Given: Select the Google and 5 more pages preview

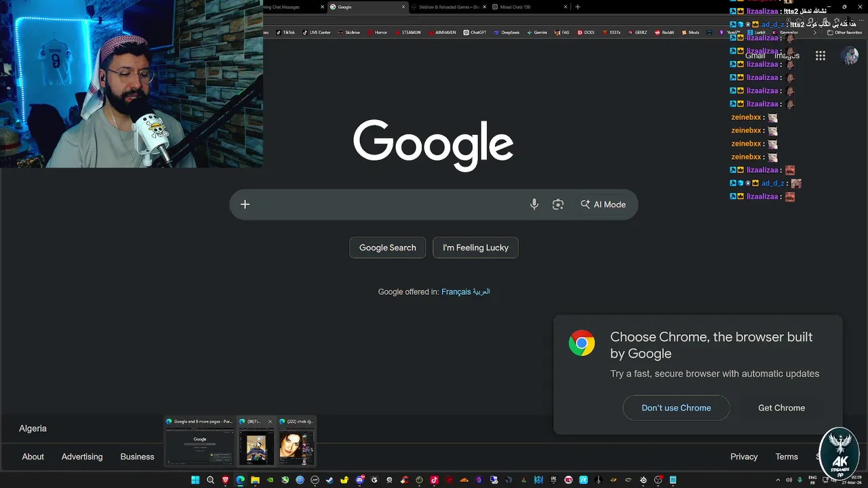Looking at the screenshot, I should 200,441.
